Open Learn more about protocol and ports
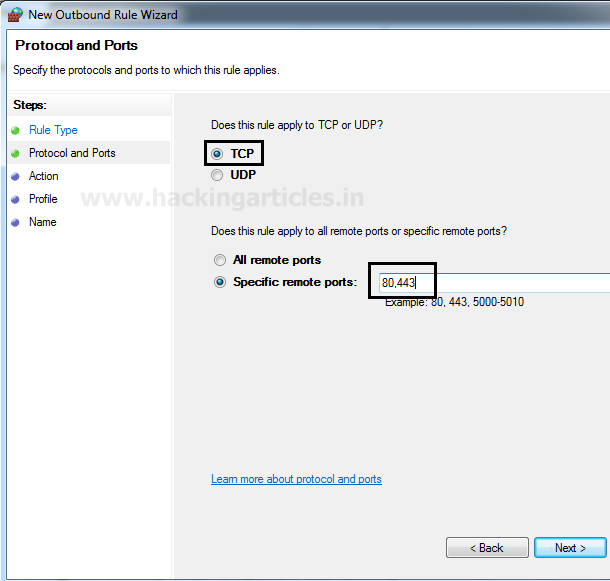 click(296, 479)
